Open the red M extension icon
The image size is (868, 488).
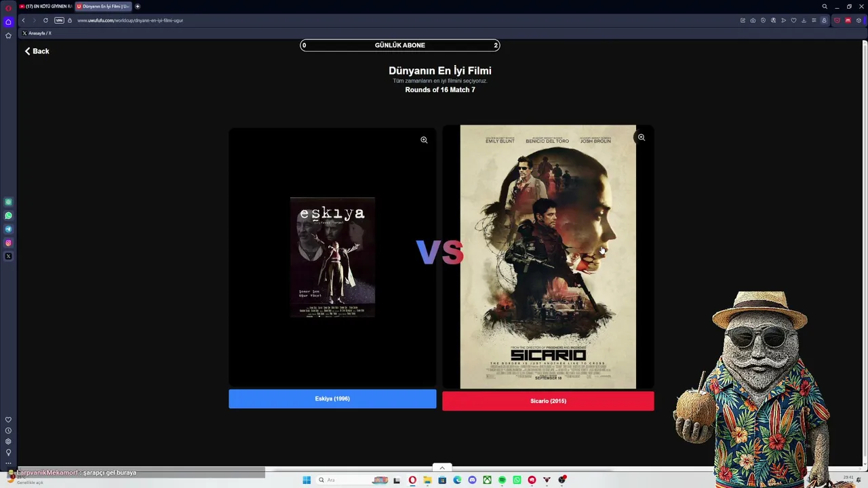pyautogui.click(x=848, y=20)
